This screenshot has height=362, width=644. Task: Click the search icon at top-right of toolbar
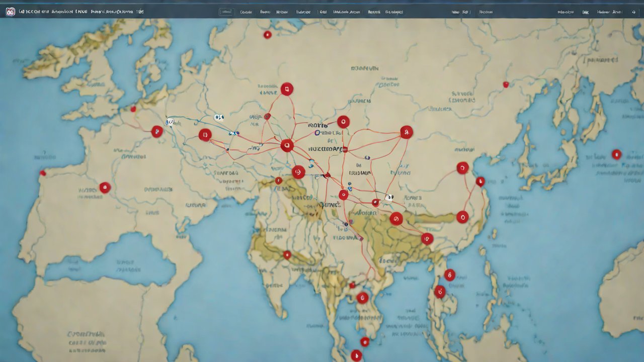(x=633, y=12)
